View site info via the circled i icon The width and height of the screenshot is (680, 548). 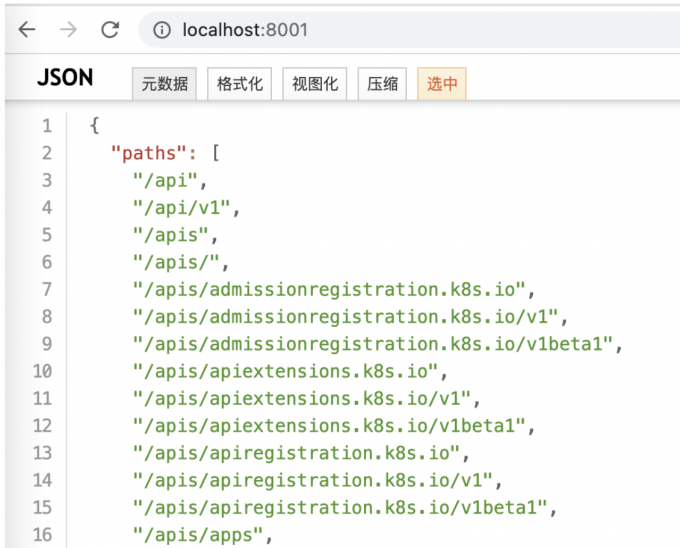162,30
